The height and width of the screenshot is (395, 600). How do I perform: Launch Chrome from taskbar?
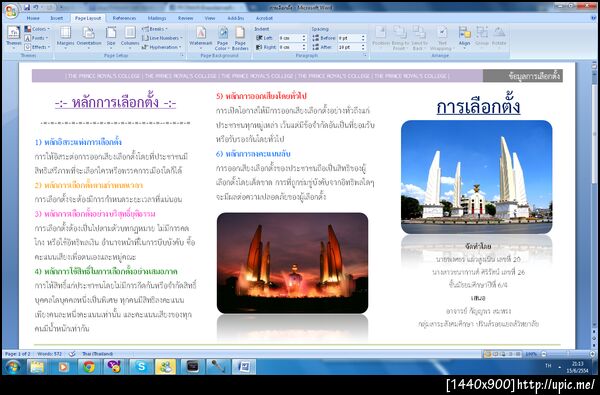tap(89, 367)
